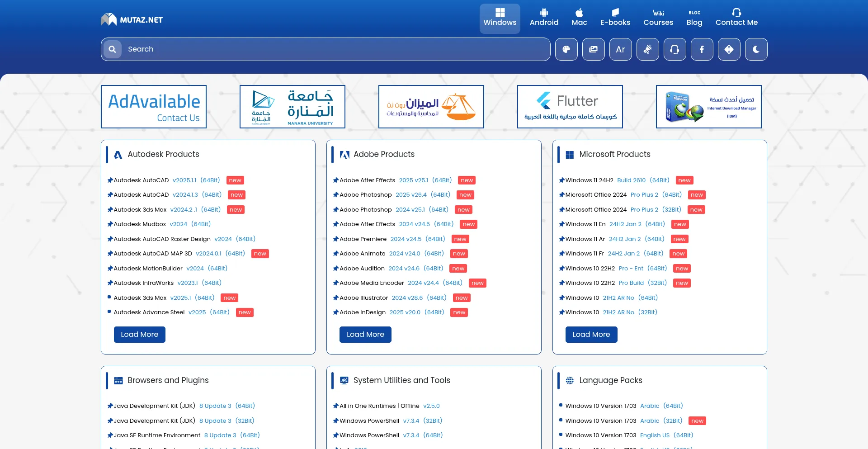Open Adobe Illustrator 2024 v28.6
The width and height of the screenshot is (868, 449).
[393, 298]
